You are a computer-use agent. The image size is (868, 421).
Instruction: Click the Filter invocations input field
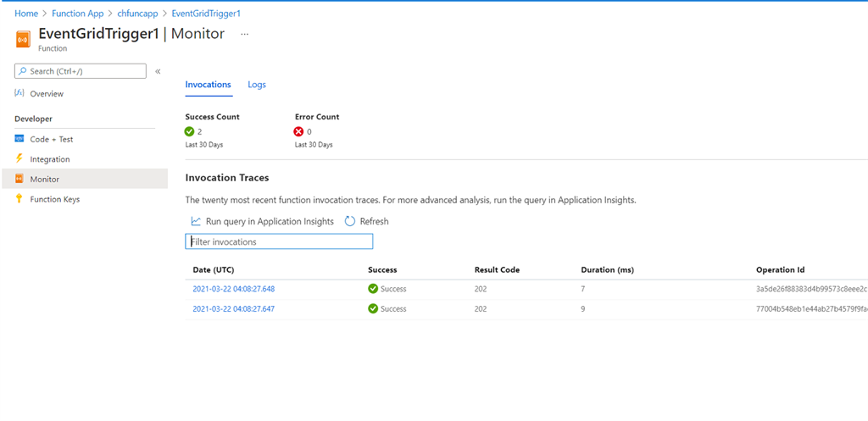(x=279, y=242)
